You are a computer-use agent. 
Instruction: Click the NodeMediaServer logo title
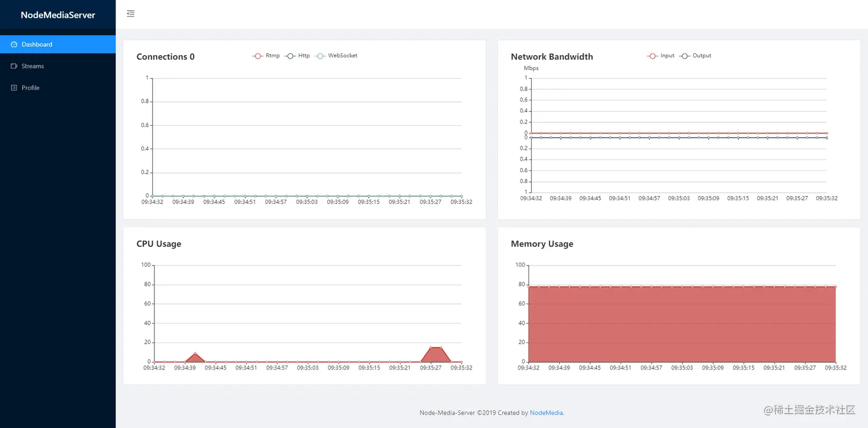(58, 15)
